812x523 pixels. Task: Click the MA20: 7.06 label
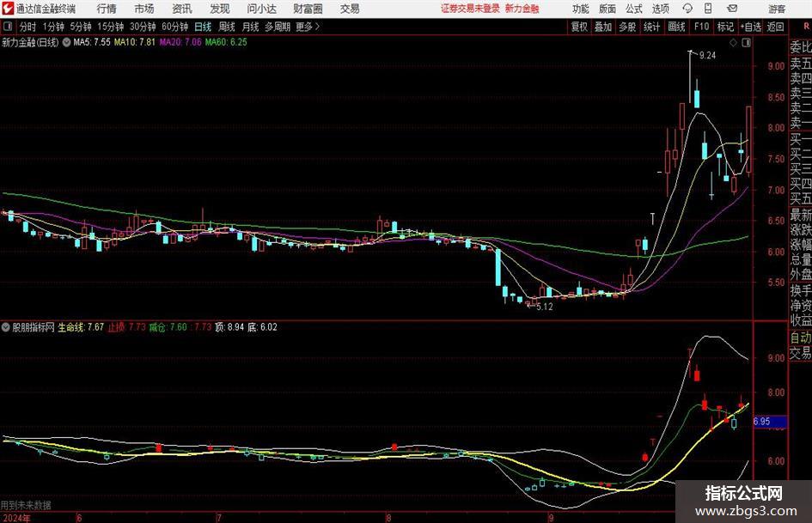tap(180, 42)
